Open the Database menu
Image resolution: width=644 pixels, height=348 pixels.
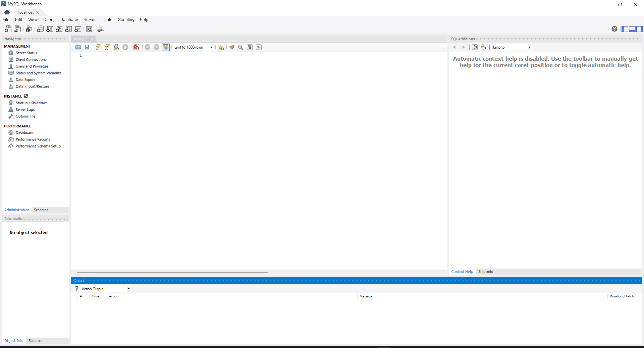coord(69,20)
